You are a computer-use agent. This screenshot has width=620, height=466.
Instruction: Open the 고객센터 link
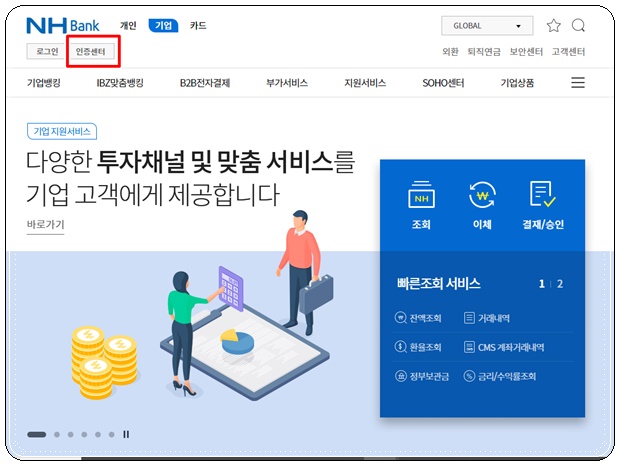[568, 52]
